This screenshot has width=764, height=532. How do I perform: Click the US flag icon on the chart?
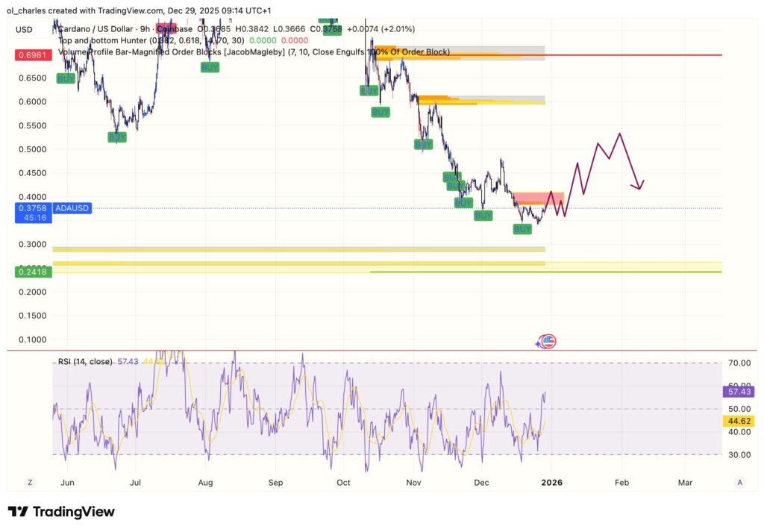[x=549, y=341]
